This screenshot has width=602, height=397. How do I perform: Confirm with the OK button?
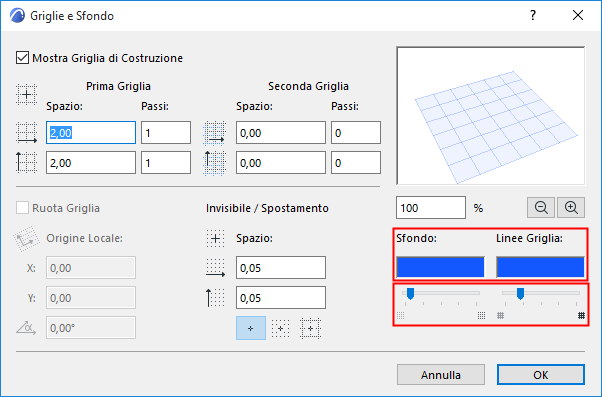point(541,375)
